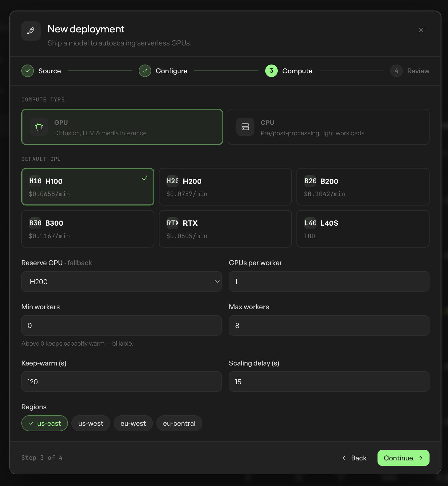Focus the Keep-warm seconds field
The image size is (448, 486).
(122, 381)
